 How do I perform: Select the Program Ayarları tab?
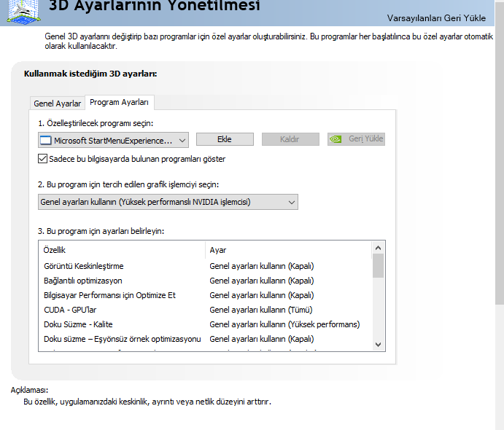pyautogui.click(x=119, y=103)
